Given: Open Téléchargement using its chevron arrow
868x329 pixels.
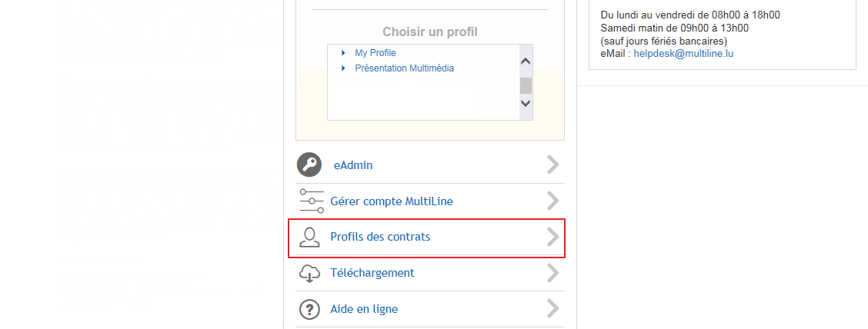Looking at the screenshot, I should coord(553,273).
